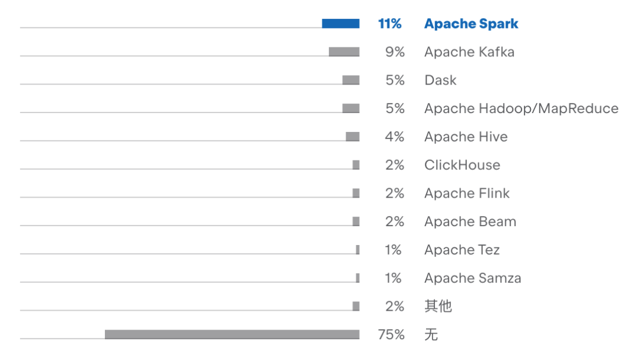The height and width of the screenshot is (364, 640).
Task: Select the Apache Spark label
Action: tap(471, 24)
